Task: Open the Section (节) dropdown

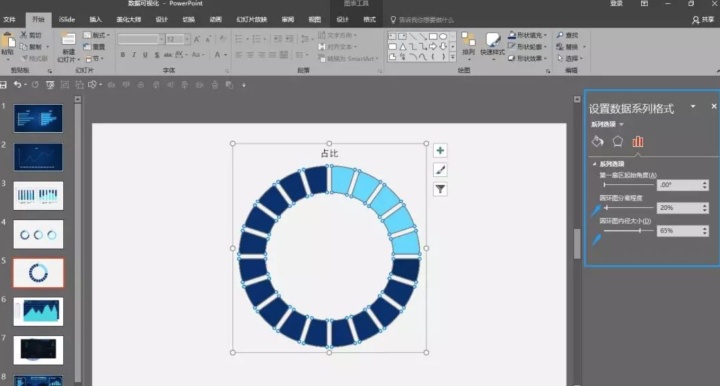Action: pos(94,59)
